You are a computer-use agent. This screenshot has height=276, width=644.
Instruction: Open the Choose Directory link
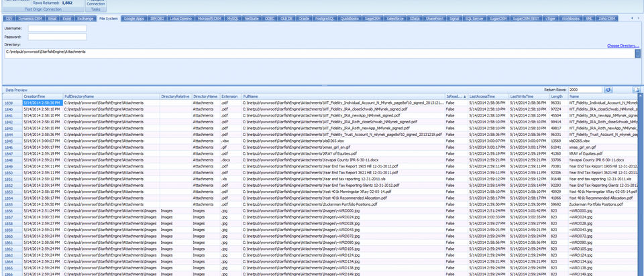pos(623,46)
